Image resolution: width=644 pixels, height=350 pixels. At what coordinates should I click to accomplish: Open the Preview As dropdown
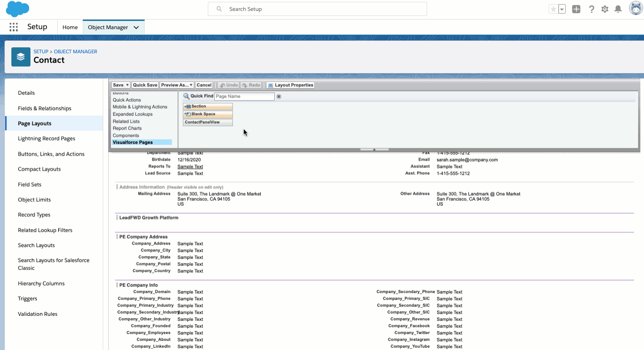pyautogui.click(x=177, y=85)
